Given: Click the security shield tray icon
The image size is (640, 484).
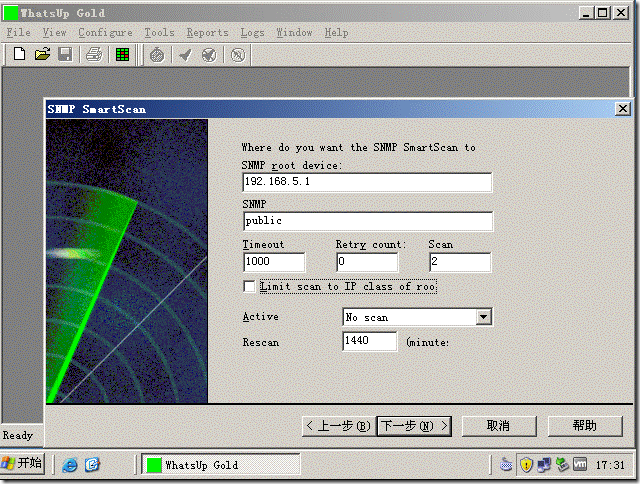Looking at the screenshot, I should pyautogui.click(x=526, y=465).
